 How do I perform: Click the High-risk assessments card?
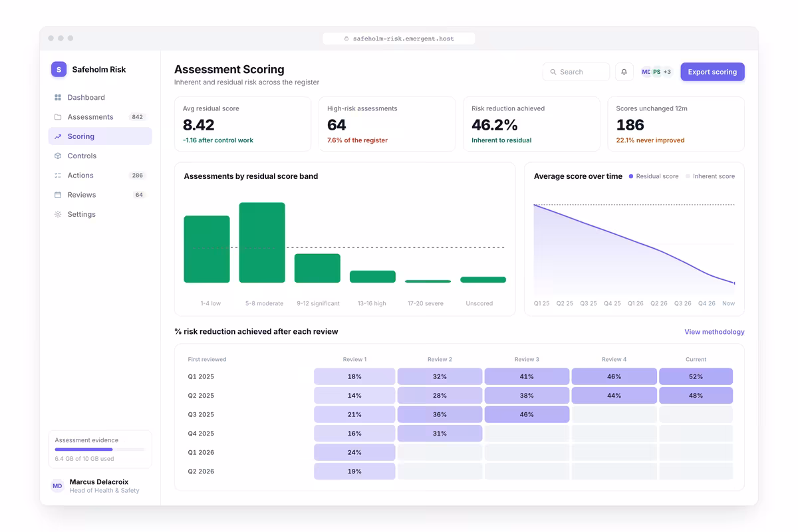point(387,124)
